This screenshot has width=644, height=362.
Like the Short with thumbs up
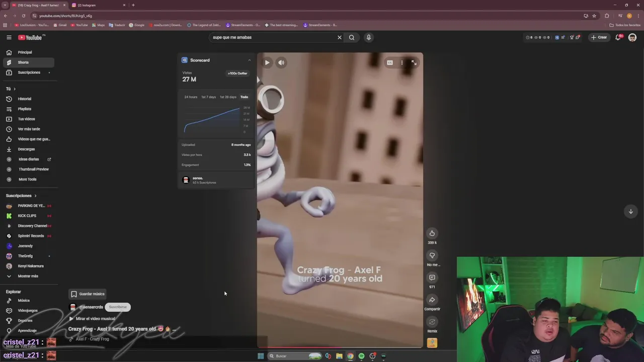[x=432, y=233]
